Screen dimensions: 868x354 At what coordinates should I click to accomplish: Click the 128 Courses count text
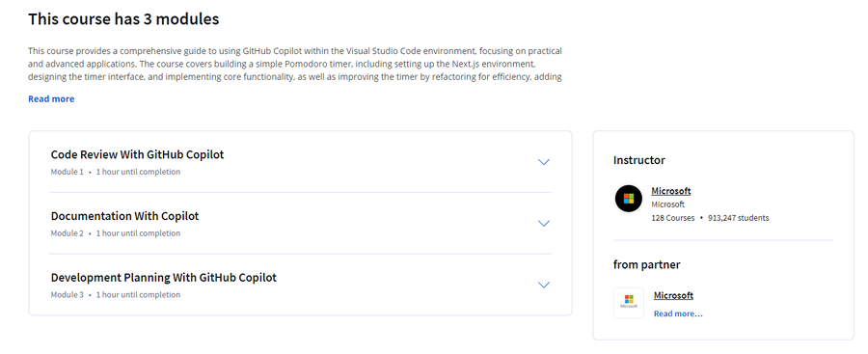click(672, 218)
